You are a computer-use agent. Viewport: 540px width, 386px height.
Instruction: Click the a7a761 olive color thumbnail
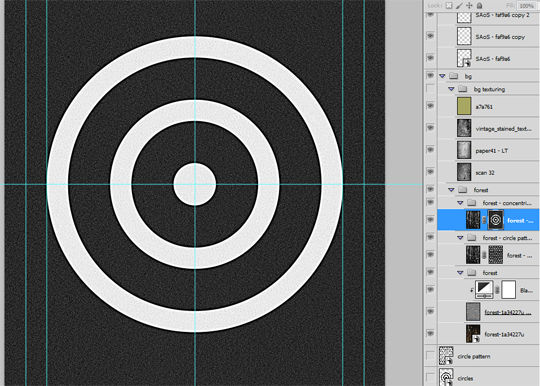click(x=464, y=106)
